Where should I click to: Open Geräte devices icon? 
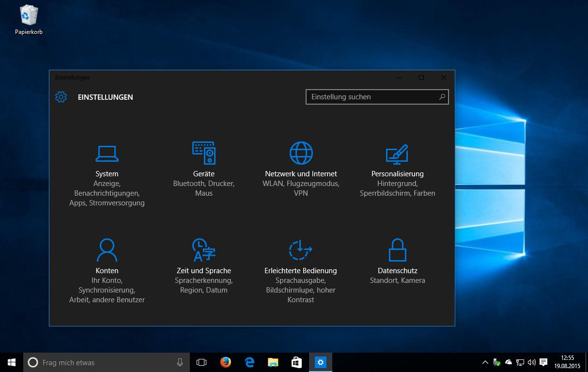click(204, 153)
